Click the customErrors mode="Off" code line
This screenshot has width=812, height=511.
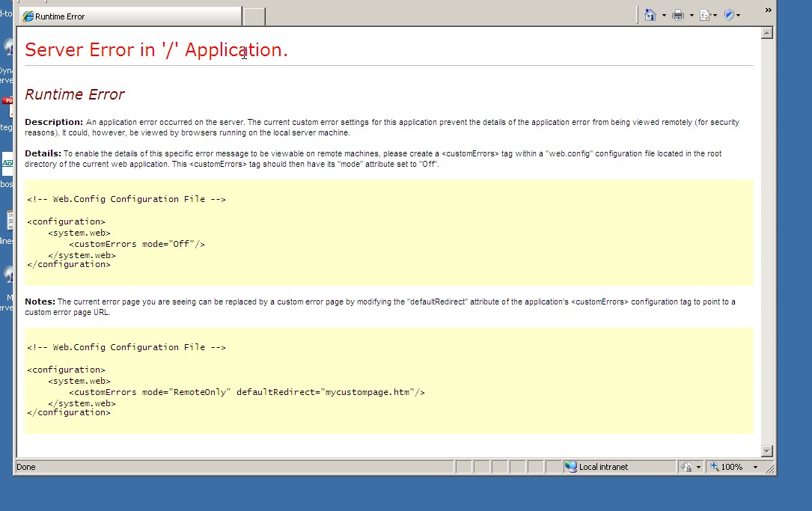pos(137,244)
